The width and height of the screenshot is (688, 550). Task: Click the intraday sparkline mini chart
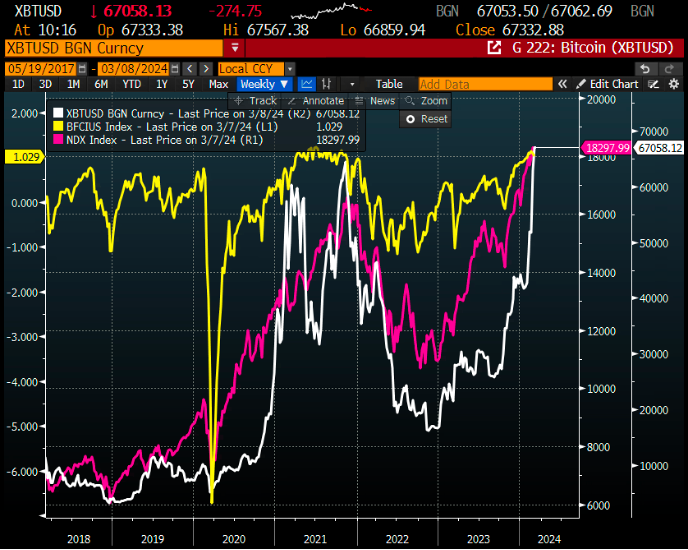(x=331, y=11)
